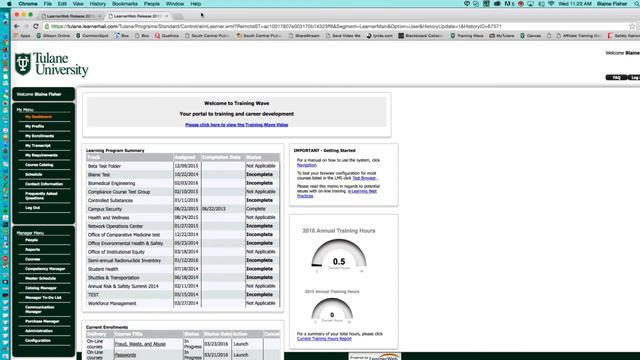Image resolution: width=640 pixels, height=360 pixels.
Task: Click Log Out in My Menu
Action: point(32,208)
